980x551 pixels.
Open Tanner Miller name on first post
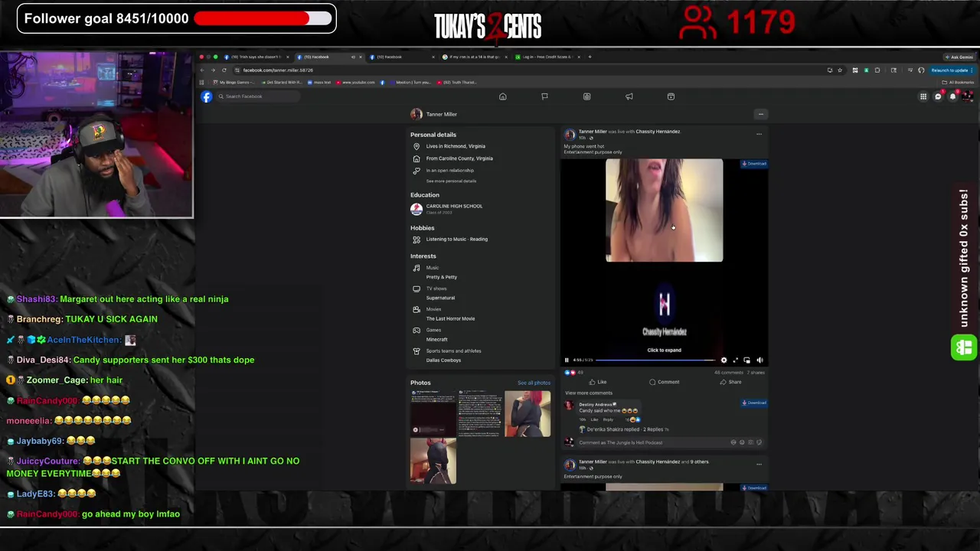pyautogui.click(x=593, y=132)
